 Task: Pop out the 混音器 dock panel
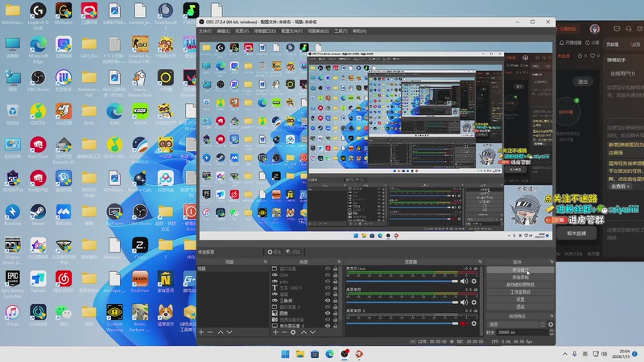point(479,261)
